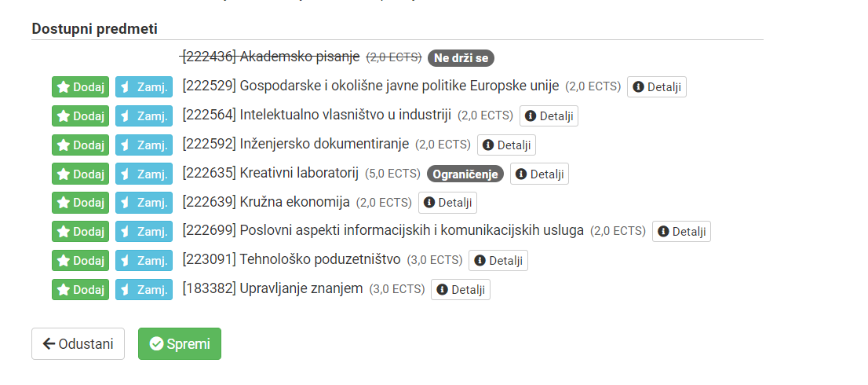Click substitute icon on Inženjersko dokumentiranje Zamj.
Viewport: 868px width, 385px height.
pos(125,145)
